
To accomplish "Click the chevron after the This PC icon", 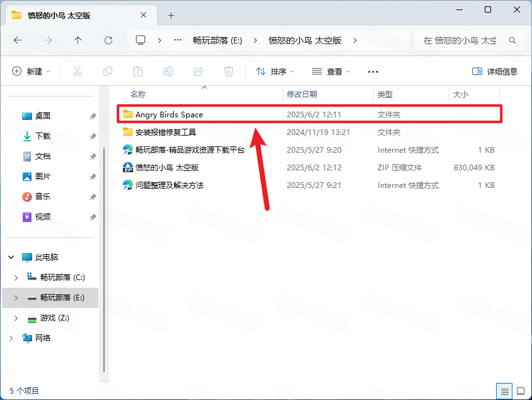I will 159,40.
